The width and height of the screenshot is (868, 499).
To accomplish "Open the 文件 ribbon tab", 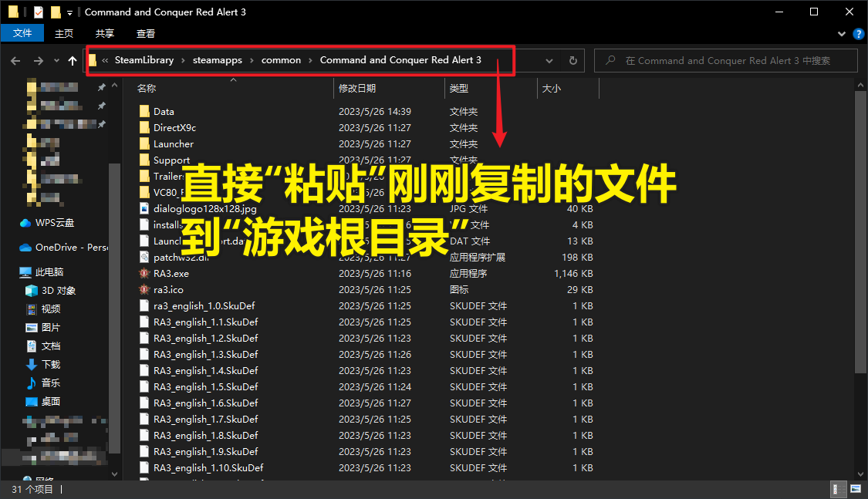I will coord(22,33).
